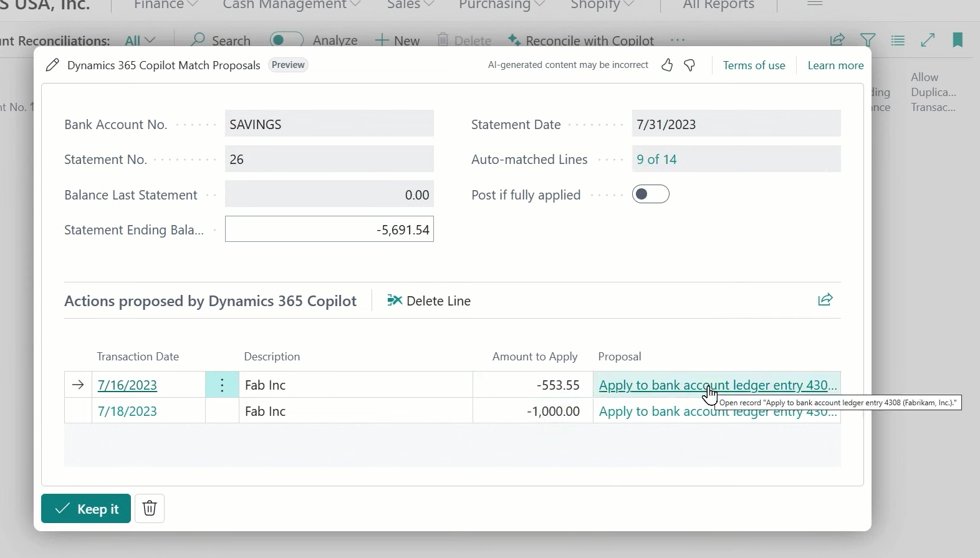Screen dimensions: 980x558
Task: Click Delete Line action
Action: point(429,301)
